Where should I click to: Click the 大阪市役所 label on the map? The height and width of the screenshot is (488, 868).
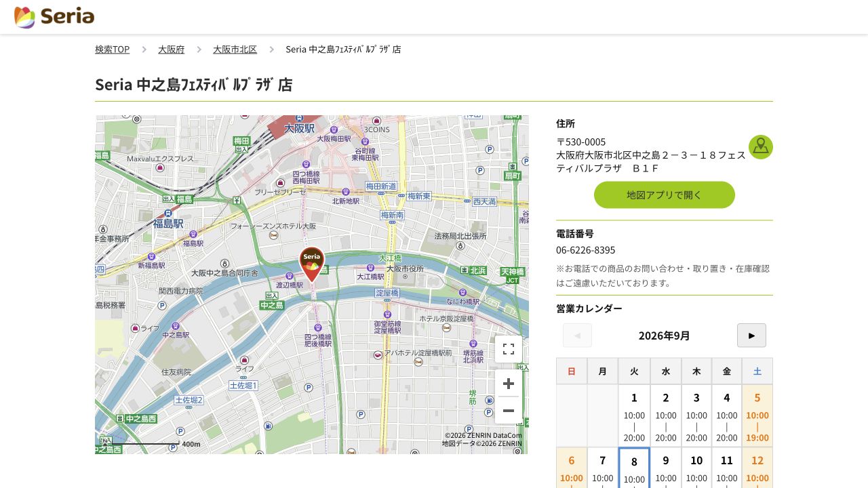(405, 268)
